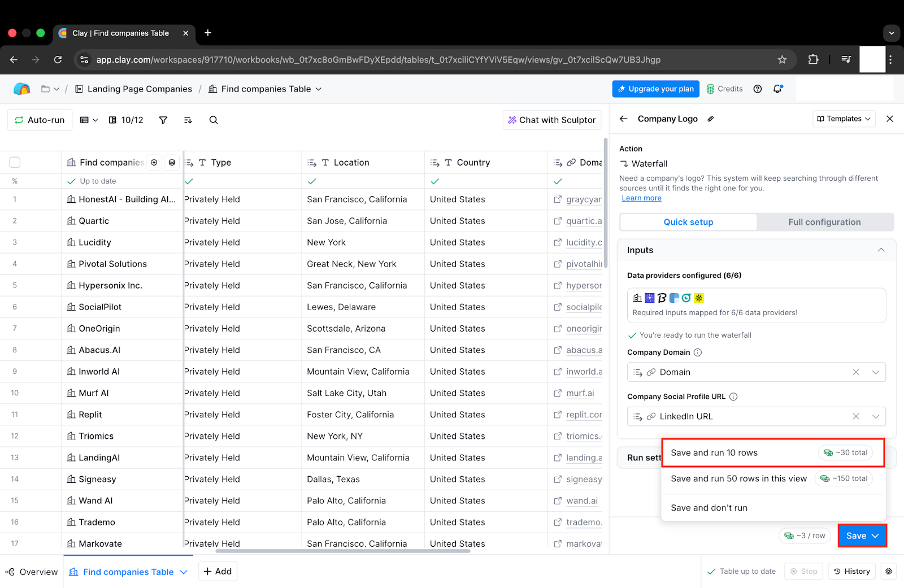
Task: Toggle the Auto-run button
Action: coord(40,120)
